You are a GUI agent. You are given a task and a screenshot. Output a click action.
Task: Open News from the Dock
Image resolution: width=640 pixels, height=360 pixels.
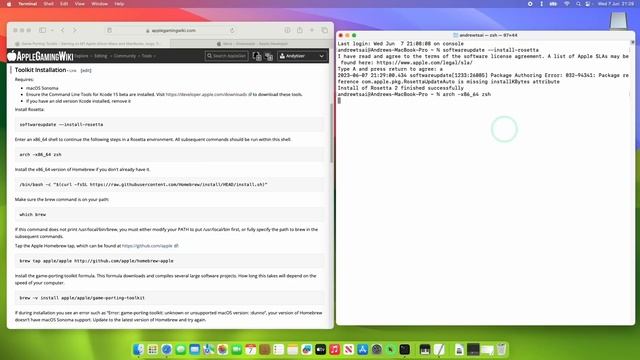pyautogui.click(x=349, y=349)
